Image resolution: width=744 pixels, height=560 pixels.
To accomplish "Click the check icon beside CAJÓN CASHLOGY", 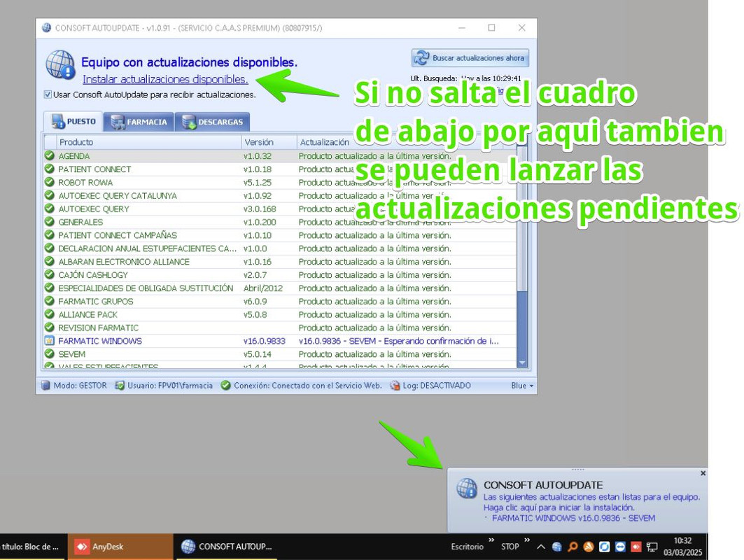I will (50, 275).
